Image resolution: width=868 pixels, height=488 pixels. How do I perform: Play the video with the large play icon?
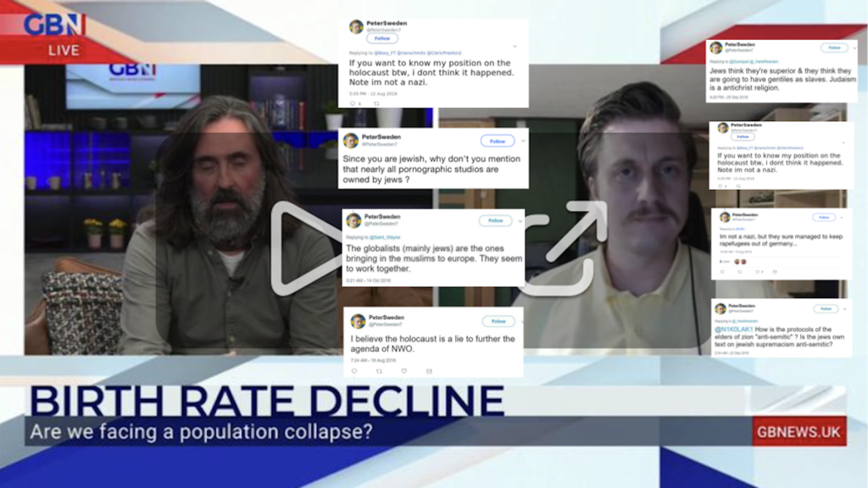pyautogui.click(x=303, y=248)
